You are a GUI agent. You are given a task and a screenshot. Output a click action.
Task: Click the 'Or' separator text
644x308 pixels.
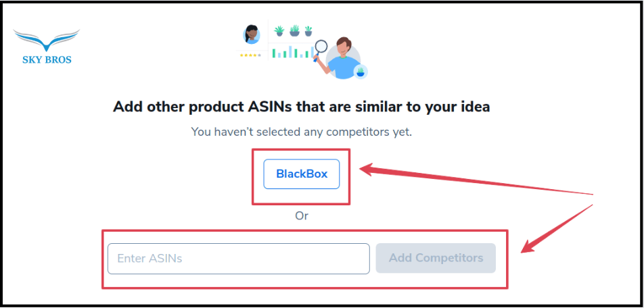click(302, 216)
